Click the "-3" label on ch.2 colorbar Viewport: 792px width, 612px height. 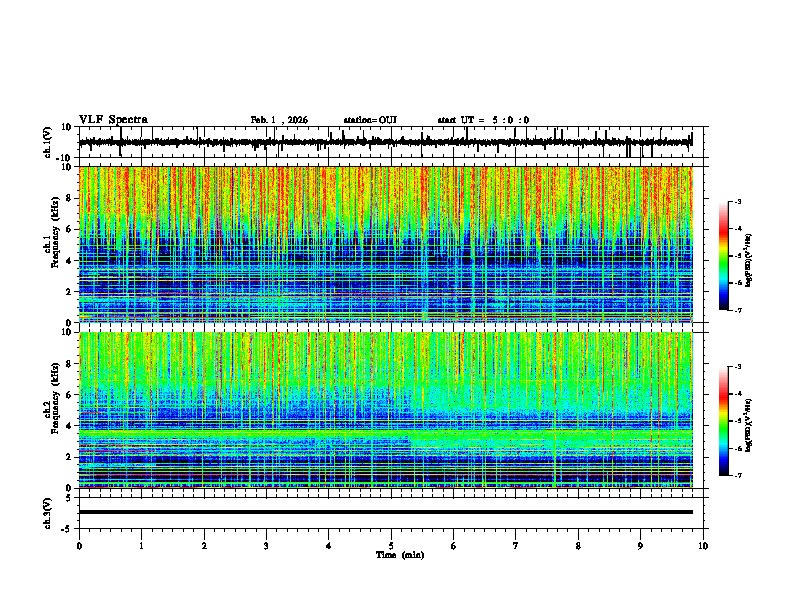coord(738,367)
